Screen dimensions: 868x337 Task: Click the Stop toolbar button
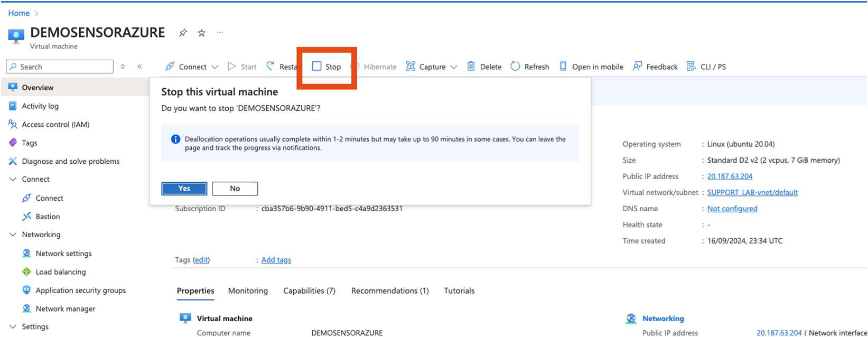326,67
